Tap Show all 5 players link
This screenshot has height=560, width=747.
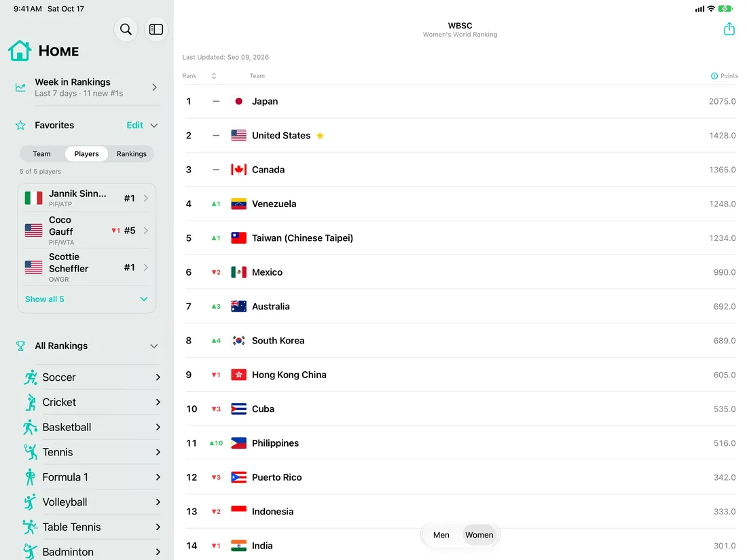pyautogui.click(x=44, y=299)
